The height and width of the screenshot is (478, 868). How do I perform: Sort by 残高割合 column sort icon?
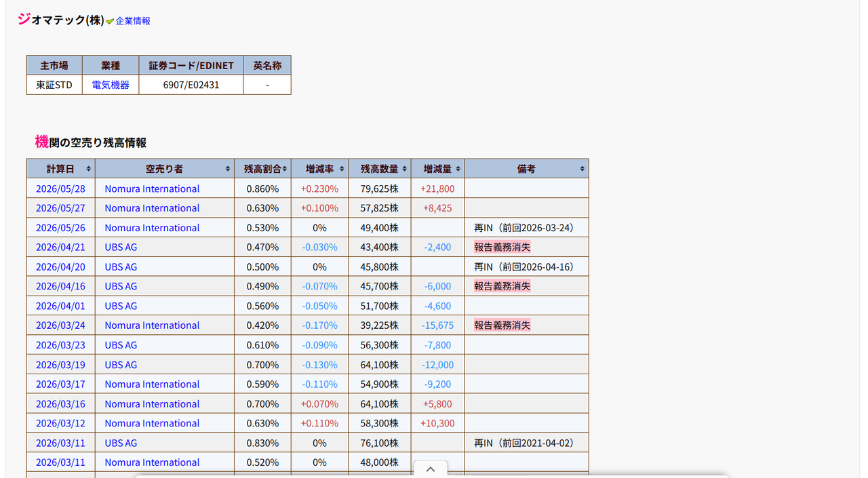[285, 169]
